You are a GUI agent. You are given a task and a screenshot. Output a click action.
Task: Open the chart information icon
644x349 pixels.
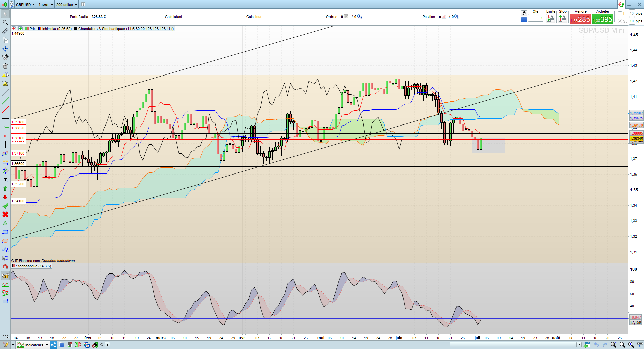[x=83, y=4]
